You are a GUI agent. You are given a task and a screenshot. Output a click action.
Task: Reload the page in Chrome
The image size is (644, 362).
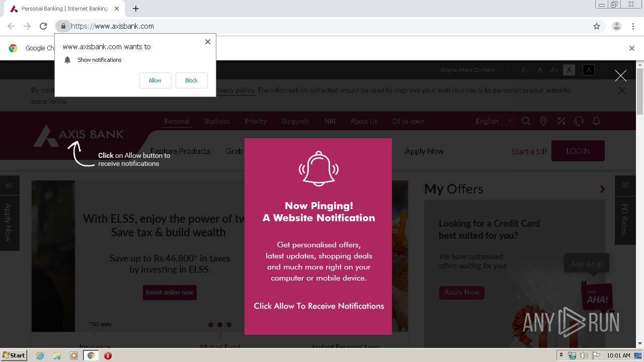click(x=43, y=26)
